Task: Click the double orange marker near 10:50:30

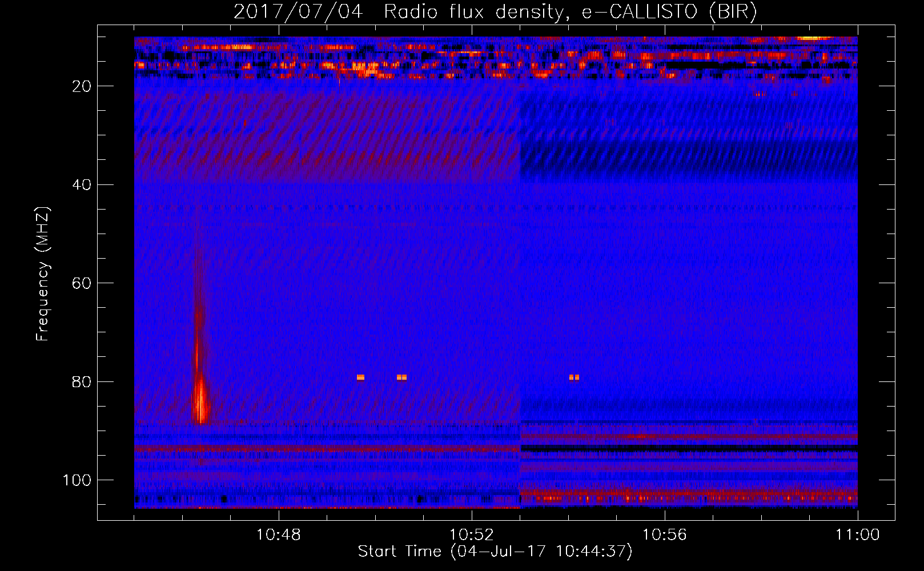Action: tap(402, 377)
